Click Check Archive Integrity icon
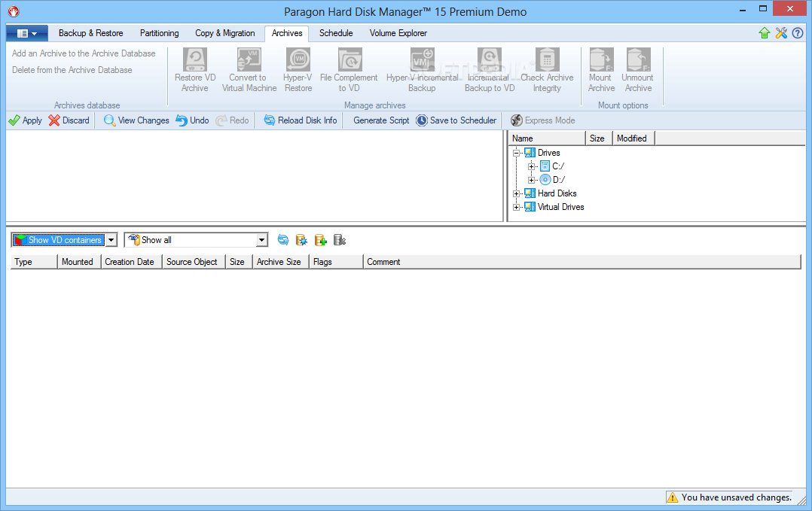The height and width of the screenshot is (511, 812). click(x=547, y=59)
